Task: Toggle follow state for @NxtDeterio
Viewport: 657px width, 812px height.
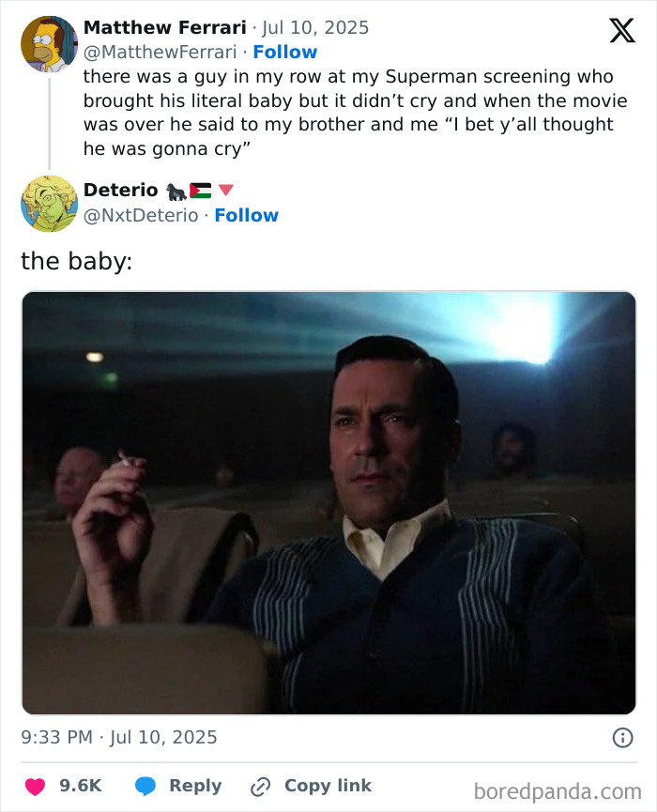Action: [x=247, y=215]
